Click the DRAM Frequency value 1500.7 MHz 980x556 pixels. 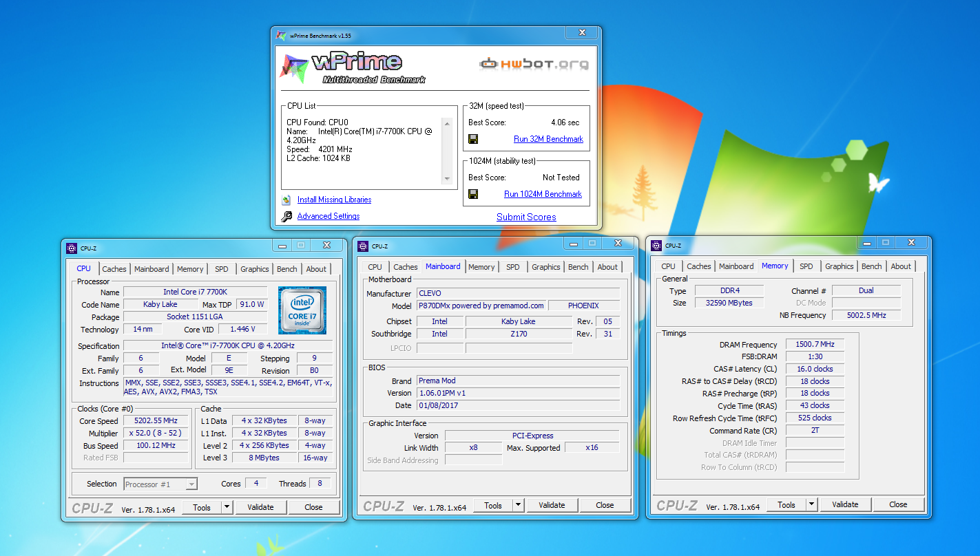[815, 345]
